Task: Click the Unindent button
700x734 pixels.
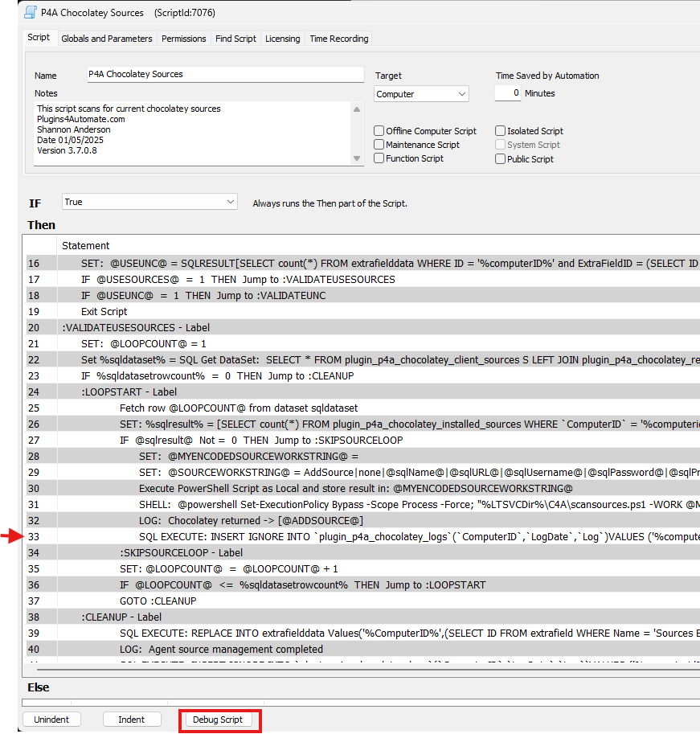Action: coord(51,719)
